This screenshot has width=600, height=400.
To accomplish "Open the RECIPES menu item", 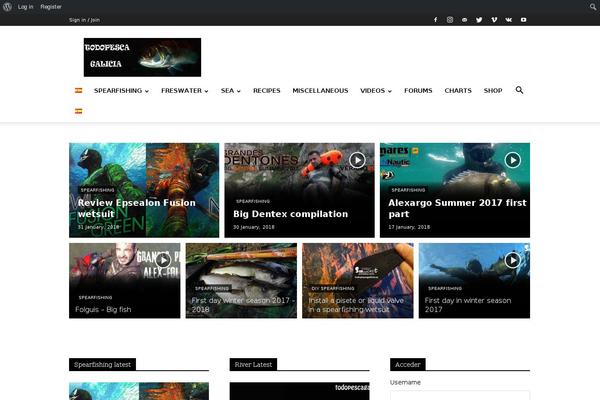I will pyautogui.click(x=267, y=91).
